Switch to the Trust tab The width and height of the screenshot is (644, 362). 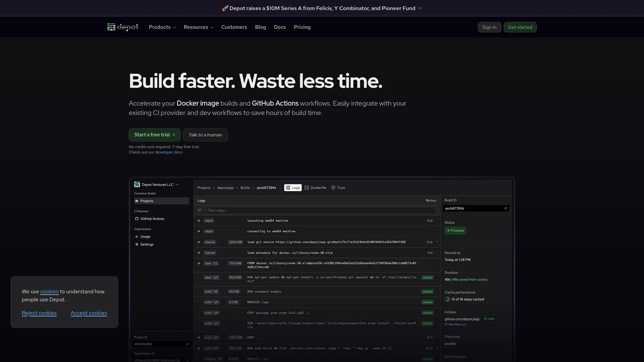[x=338, y=188]
